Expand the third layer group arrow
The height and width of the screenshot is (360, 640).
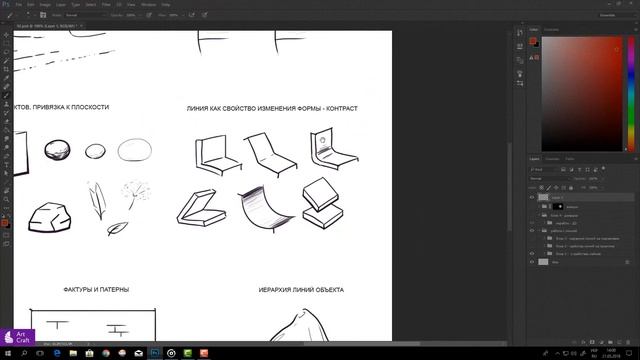[540, 215]
